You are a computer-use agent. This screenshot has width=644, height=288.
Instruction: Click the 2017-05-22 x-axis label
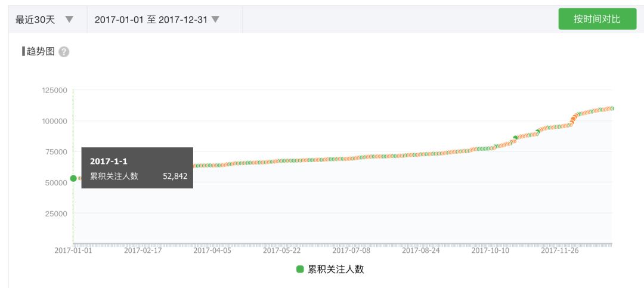click(281, 250)
